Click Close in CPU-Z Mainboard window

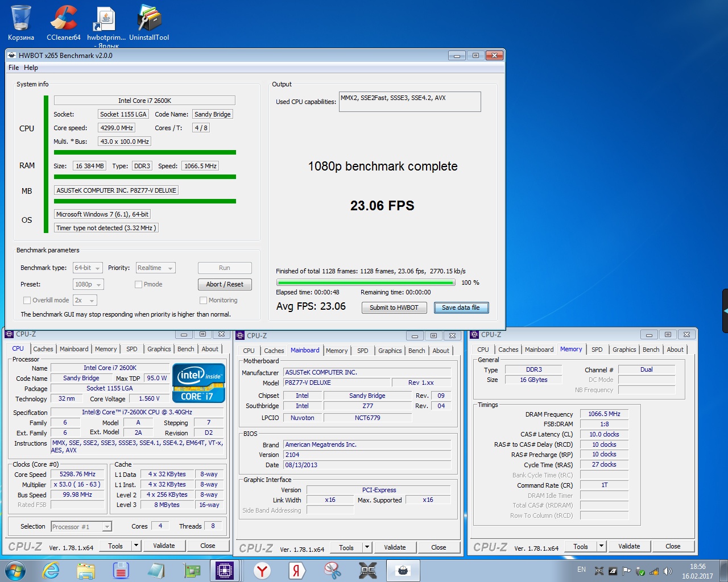click(x=439, y=547)
